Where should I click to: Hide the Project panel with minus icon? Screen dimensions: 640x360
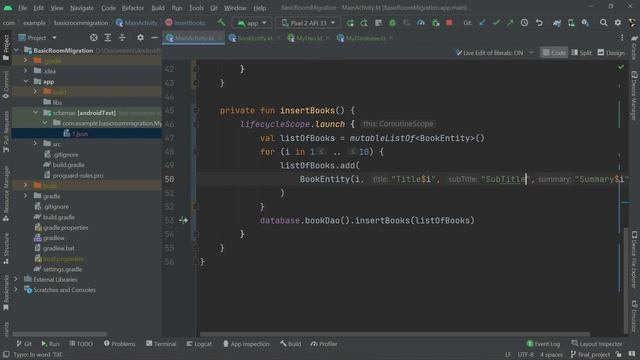point(154,38)
